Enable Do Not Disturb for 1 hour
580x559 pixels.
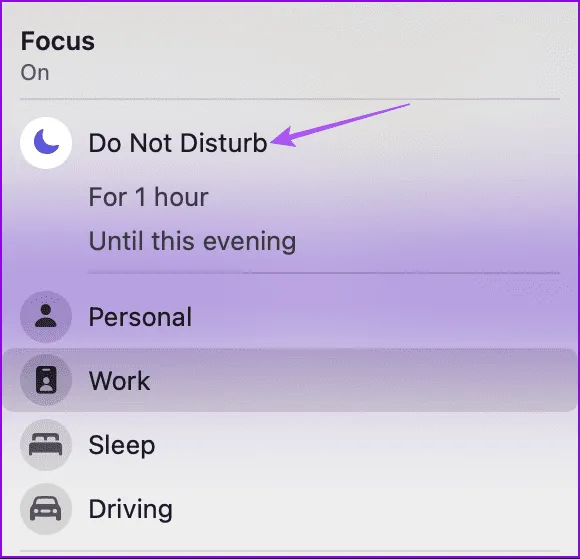148,197
